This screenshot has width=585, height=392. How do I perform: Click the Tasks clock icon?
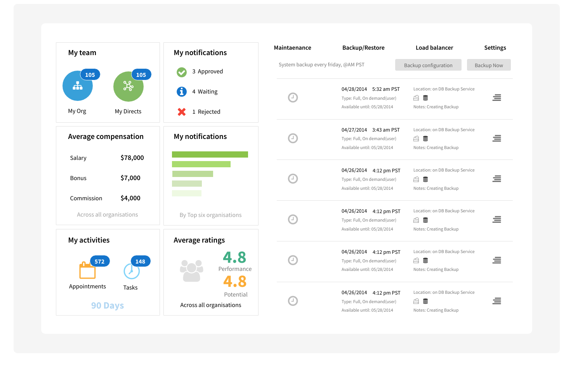coord(132,272)
